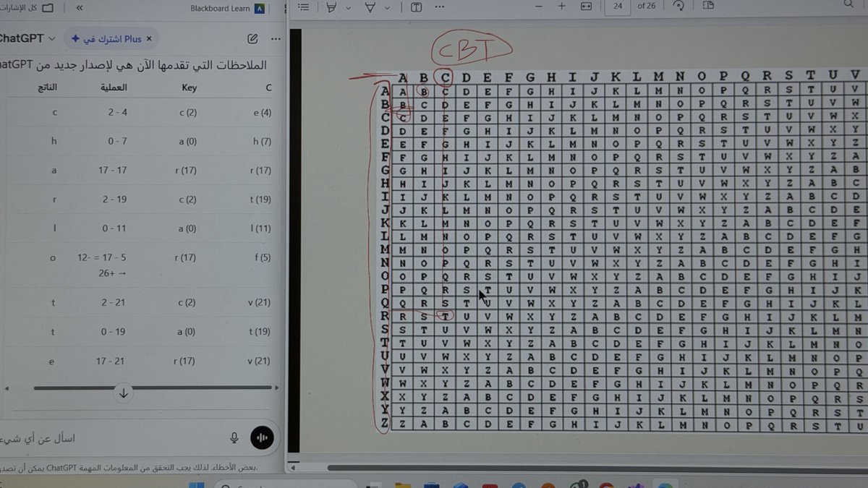Click the page number field showing 24
Image resolution: width=868 pixels, height=488 pixels.
(x=618, y=6)
